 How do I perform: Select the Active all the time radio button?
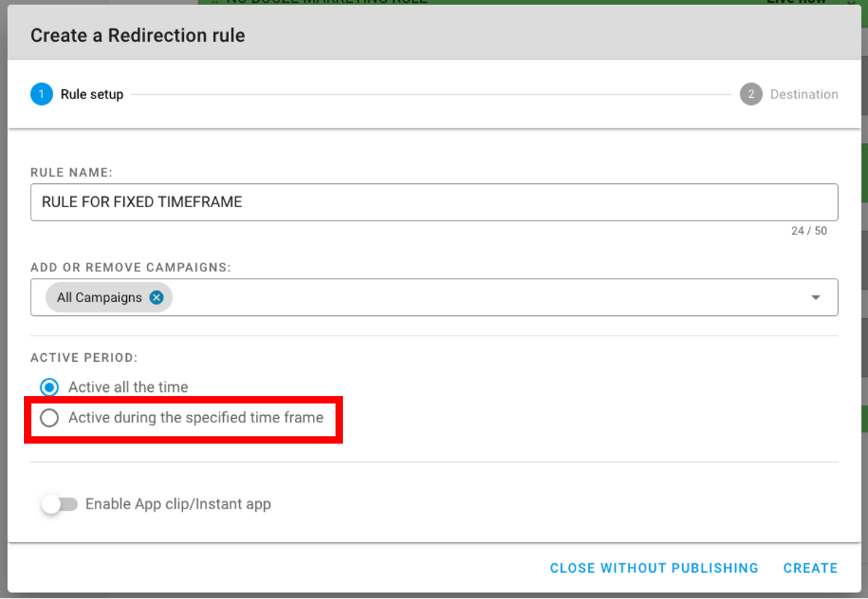coord(50,387)
